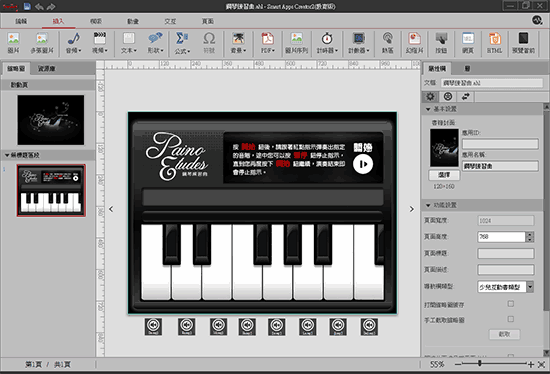Image resolution: width=550 pixels, height=374 pixels.
Task: Collapse the 基本設置 section
Action: [x=428, y=109]
